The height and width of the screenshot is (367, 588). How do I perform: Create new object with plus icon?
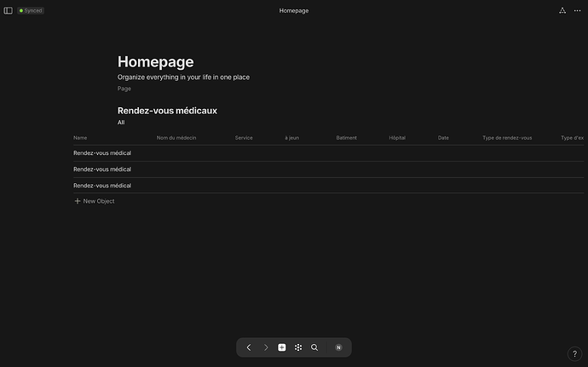[281, 347]
